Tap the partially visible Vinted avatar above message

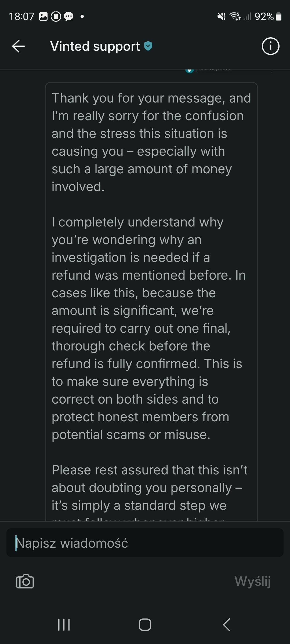pos(190,71)
